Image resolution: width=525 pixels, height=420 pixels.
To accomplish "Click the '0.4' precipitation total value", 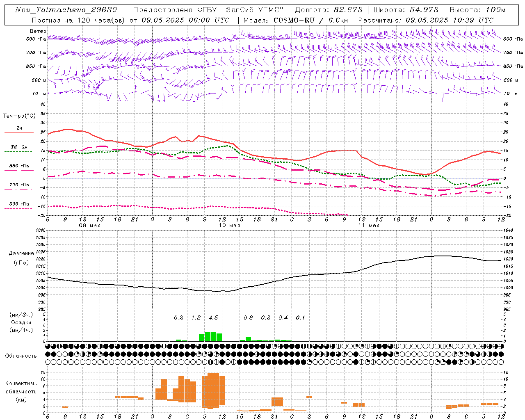I will tap(283, 317).
